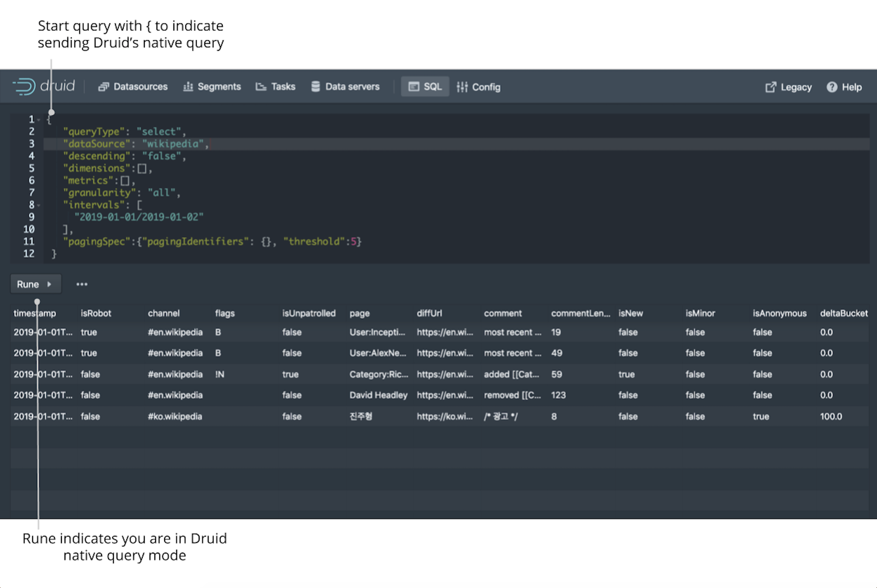Click the Tasks icon in header

click(261, 87)
